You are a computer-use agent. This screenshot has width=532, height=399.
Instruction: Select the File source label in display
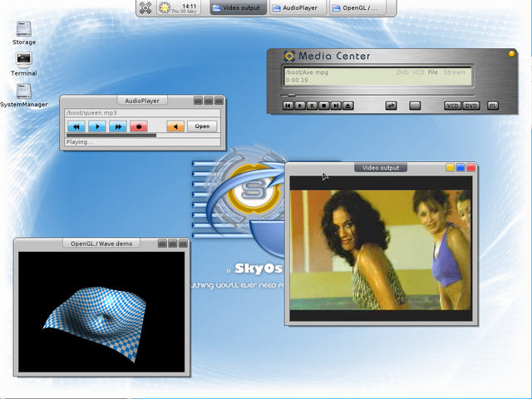[432, 72]
